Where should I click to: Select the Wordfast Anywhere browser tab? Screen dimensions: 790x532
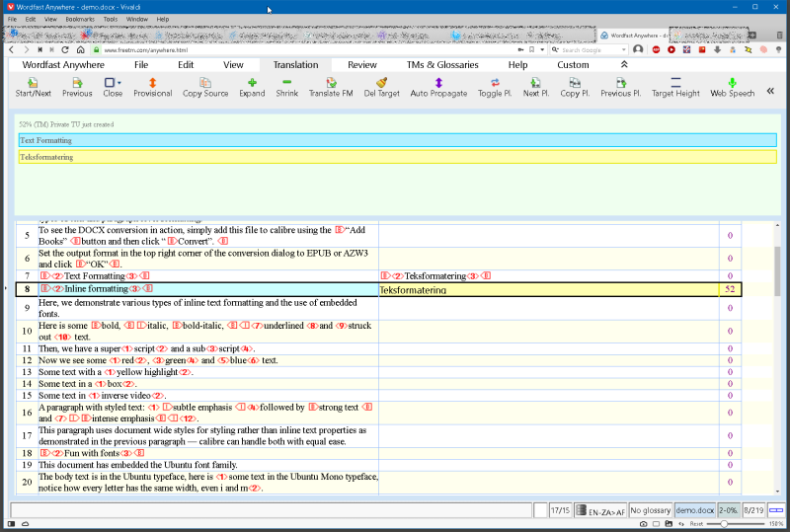(x=634, y=36)
